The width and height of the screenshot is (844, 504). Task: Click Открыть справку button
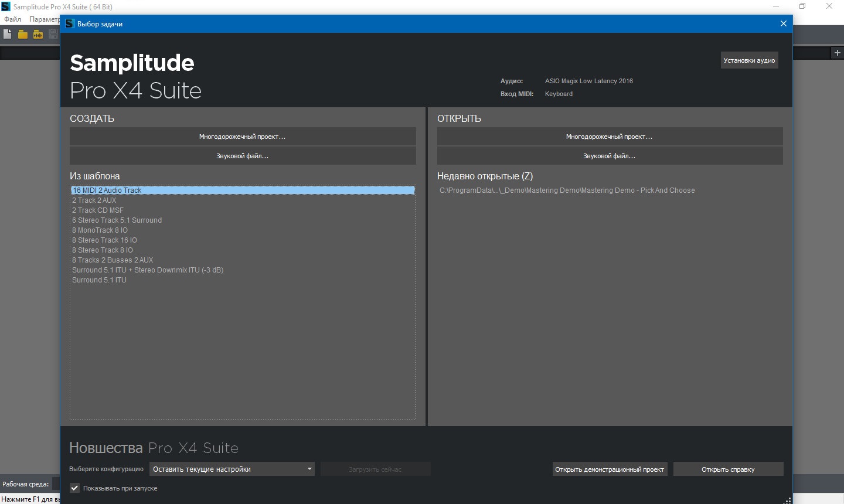(728, 469)
